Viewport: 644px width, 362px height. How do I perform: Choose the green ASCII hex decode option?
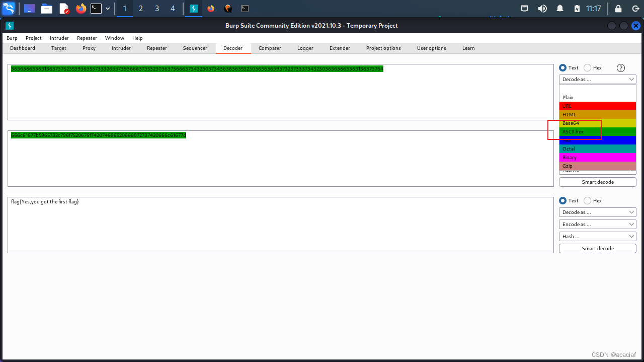pyautogui.click(x=598, y=132)
